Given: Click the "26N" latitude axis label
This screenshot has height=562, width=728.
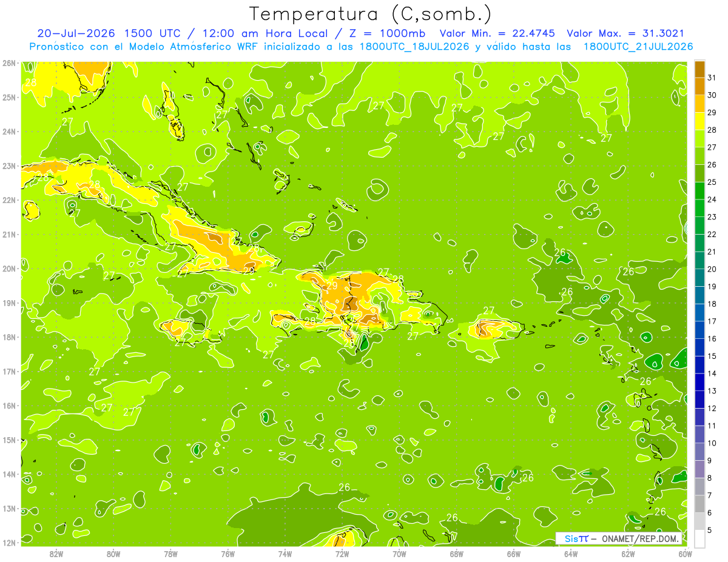Looking at the screenshot, I should click(8, 62).
